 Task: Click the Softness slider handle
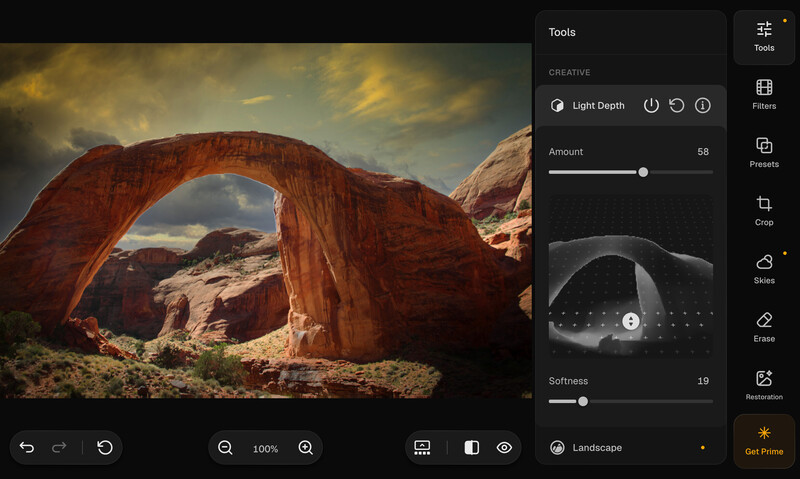(x=583, y=401)
